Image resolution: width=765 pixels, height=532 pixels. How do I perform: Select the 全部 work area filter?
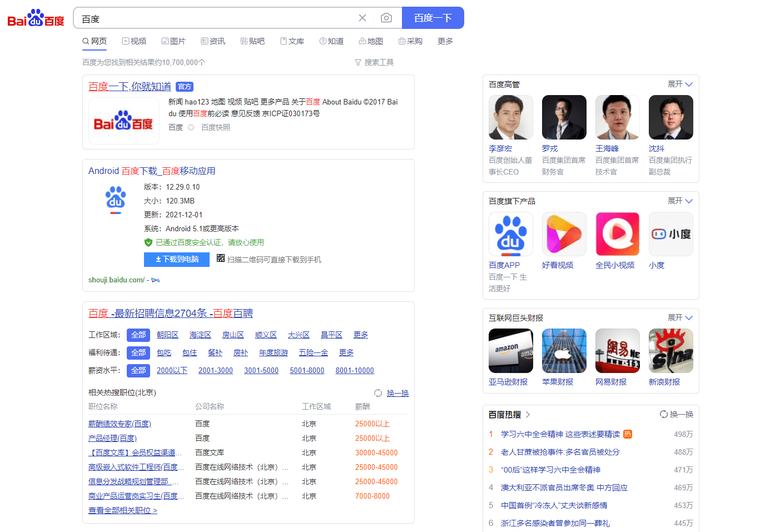point(138,335)
